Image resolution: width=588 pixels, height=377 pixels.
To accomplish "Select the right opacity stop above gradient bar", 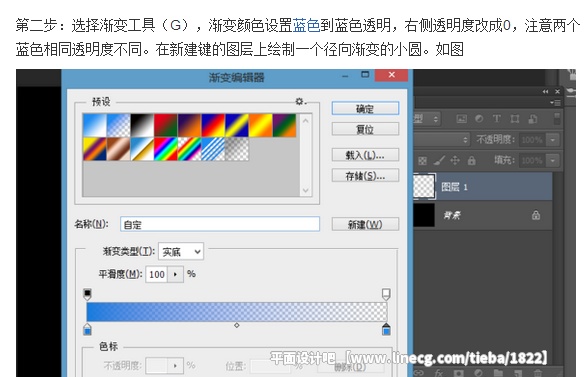I will point(386,294).
